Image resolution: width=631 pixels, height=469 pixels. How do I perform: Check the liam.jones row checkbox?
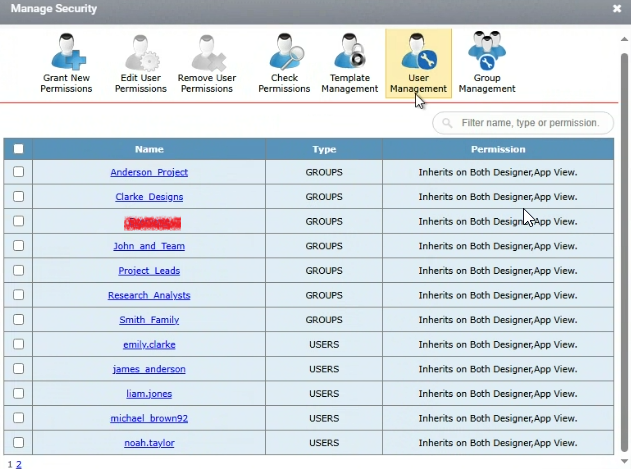18,393
